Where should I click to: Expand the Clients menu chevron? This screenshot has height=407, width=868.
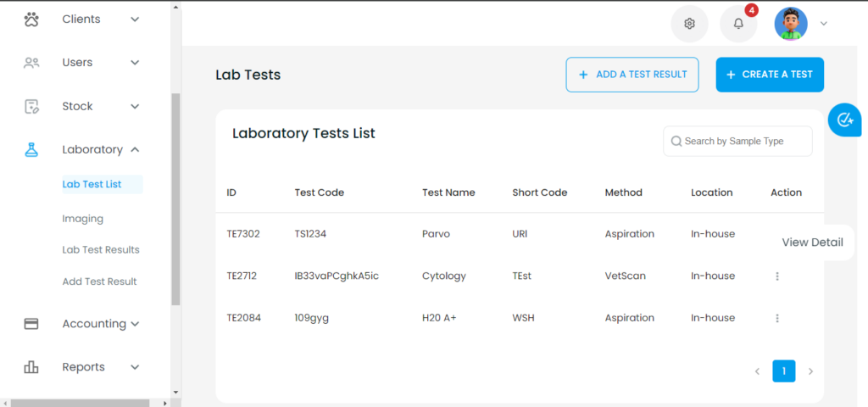click(x=135, y=20)
